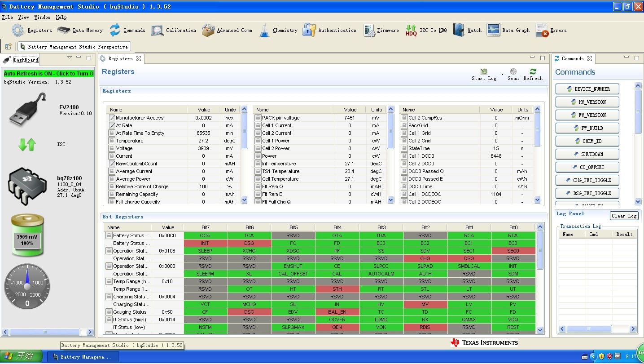Expand Commands list with down scroll arrow
644x364 pixels.
638,202
